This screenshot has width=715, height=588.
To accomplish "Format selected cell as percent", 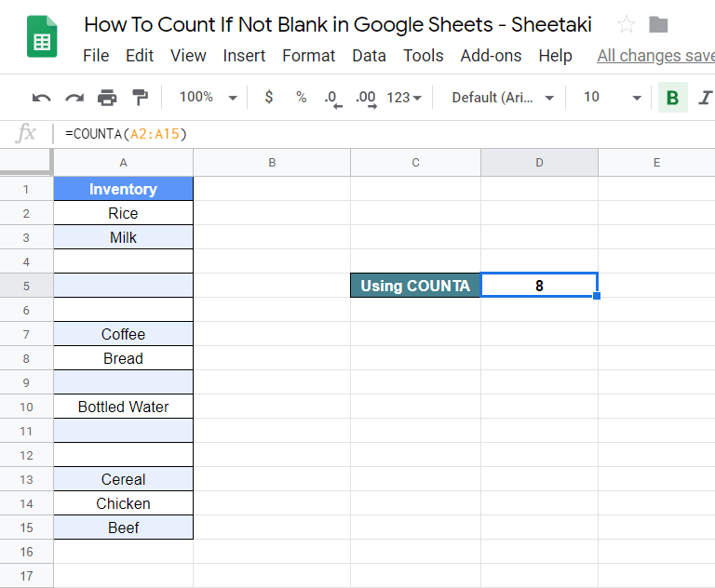I will point(301,97).
